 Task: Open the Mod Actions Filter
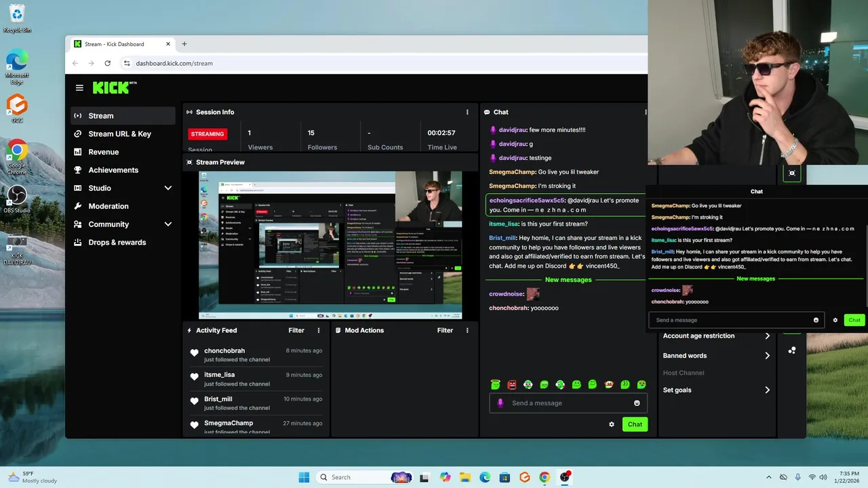[445, 330]
